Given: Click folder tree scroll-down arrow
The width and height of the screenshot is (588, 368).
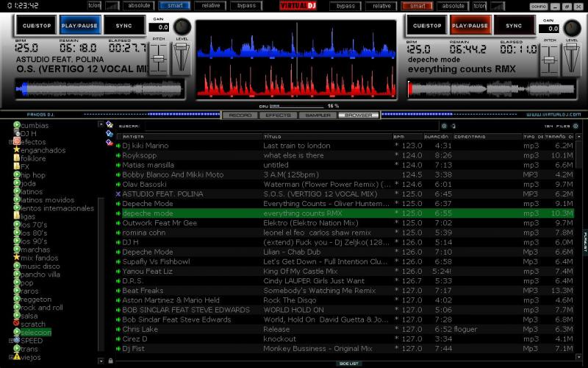Looking at the screenshot, I should [x=101, y=361].
